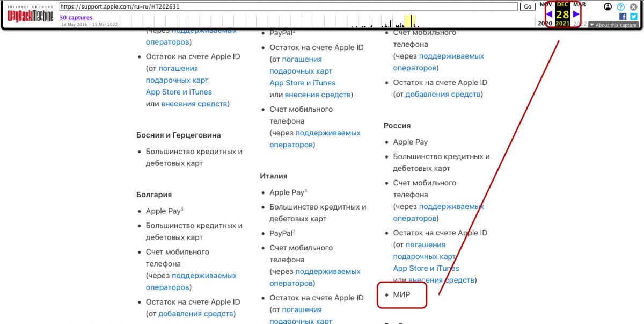Open 'поддерживаемых операторов' link under Болгария
This screenshot has width=644, height=324.
[191, 281]
